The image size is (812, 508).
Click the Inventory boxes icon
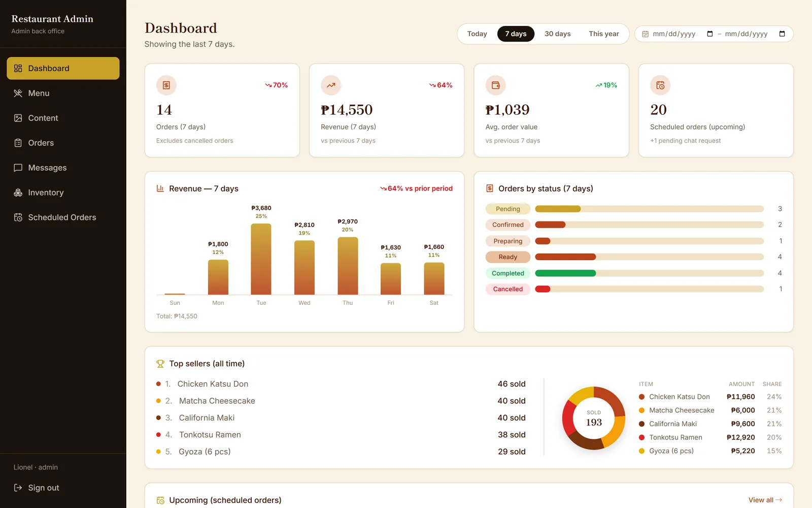click(18, 193)
